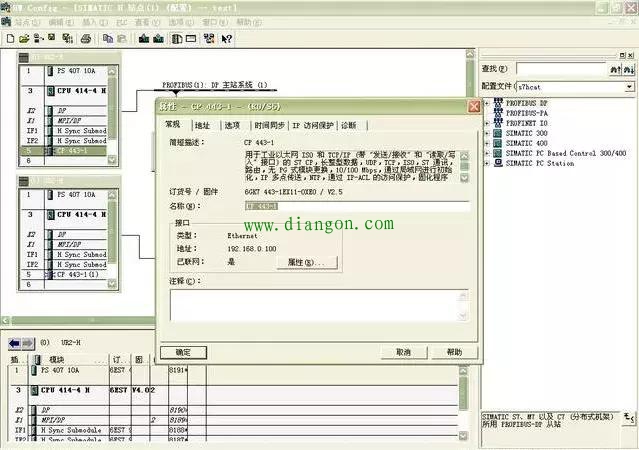639x450 pixels.
Task: Click the SIMATIC 300 catalog icon
Action: pyautogui.click(x=498, y=133)
